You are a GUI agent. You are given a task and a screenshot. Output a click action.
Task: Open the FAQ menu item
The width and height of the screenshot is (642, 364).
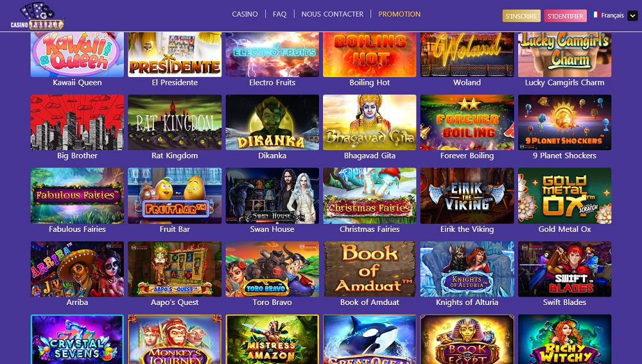click(x=280, y=14)
